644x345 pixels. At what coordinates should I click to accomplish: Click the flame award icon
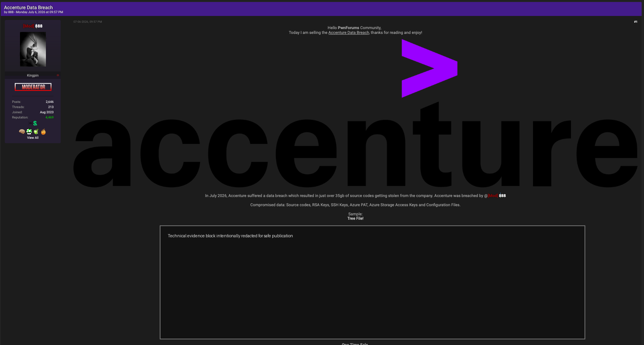[44, 132]
